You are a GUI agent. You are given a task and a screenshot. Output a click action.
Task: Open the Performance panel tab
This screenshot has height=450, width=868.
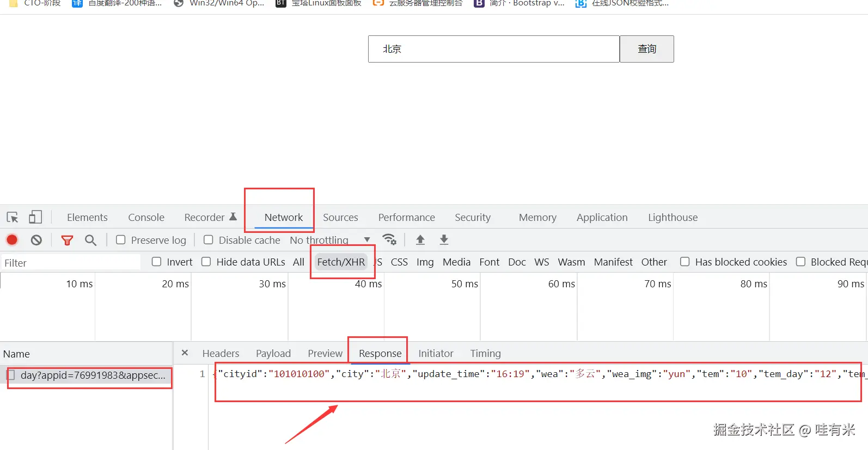click(407, 217)
